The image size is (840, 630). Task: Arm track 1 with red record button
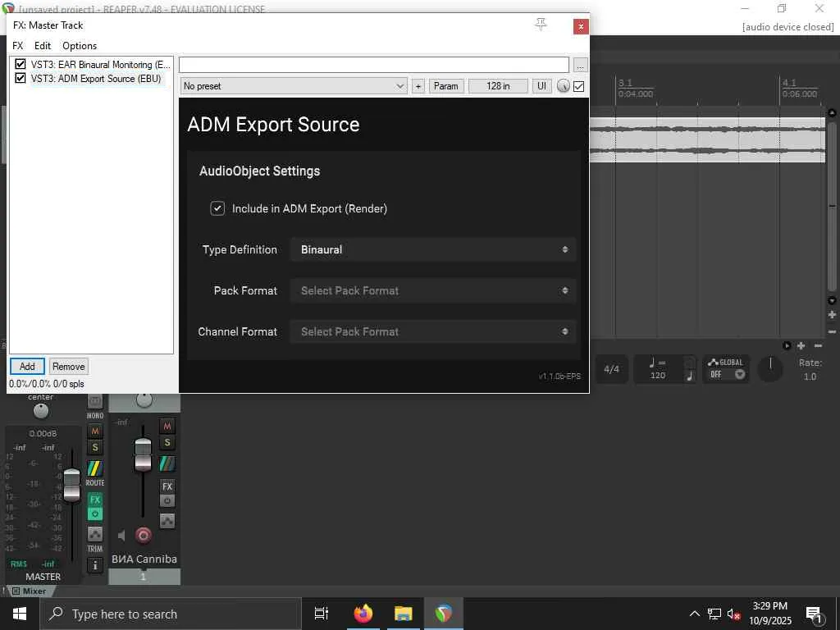tap(143, 535)
